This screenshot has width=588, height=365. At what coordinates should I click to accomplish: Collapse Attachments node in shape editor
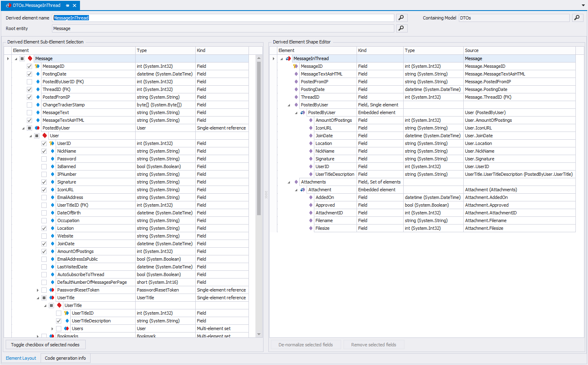point(289,182)
